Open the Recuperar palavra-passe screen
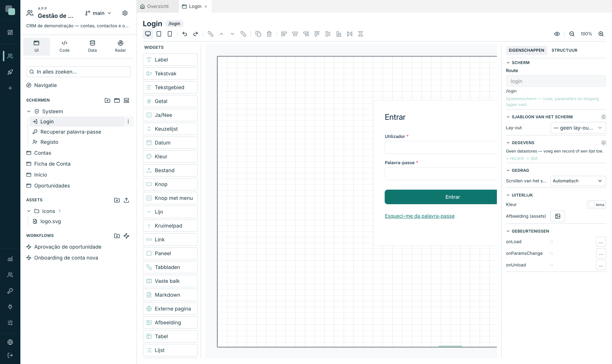This screenshot has height=364, width=612. [x=71, y=132]
